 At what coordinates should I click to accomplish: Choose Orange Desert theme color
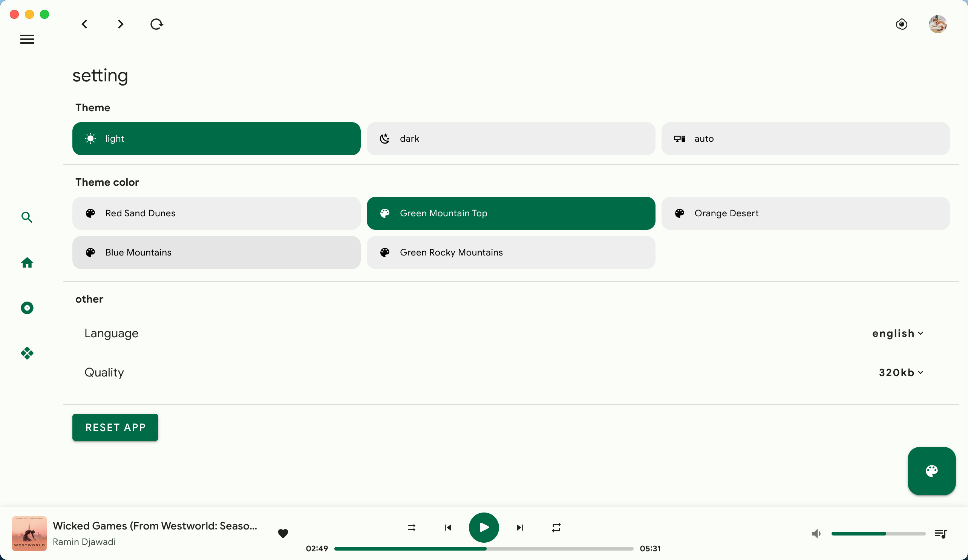pyautogui.click(x=806, y=213)
